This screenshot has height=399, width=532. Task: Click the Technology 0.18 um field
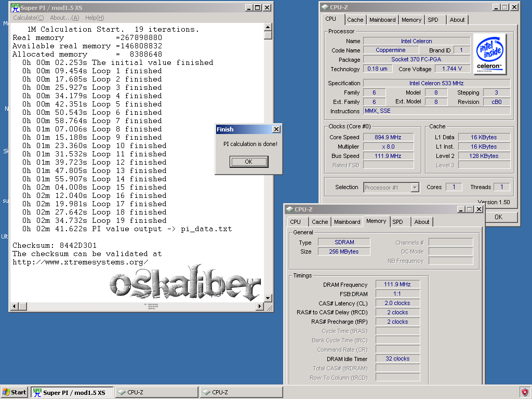(x=378, y=69)
